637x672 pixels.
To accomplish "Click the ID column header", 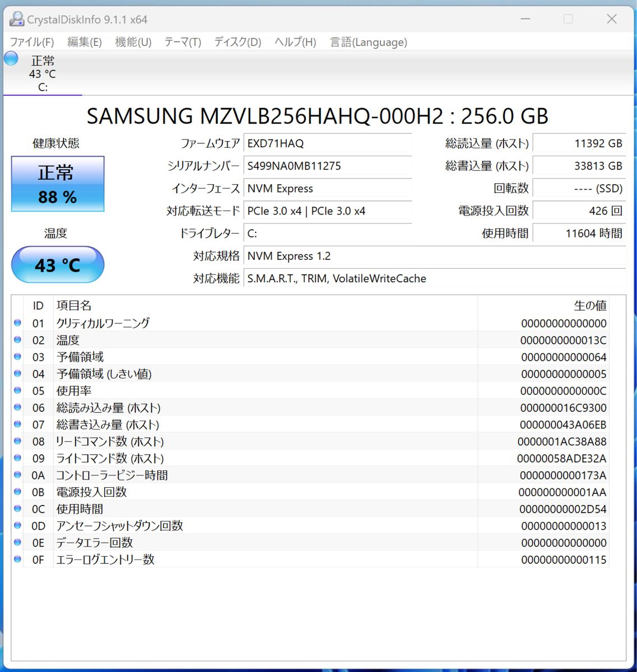I will coord(38,306).
